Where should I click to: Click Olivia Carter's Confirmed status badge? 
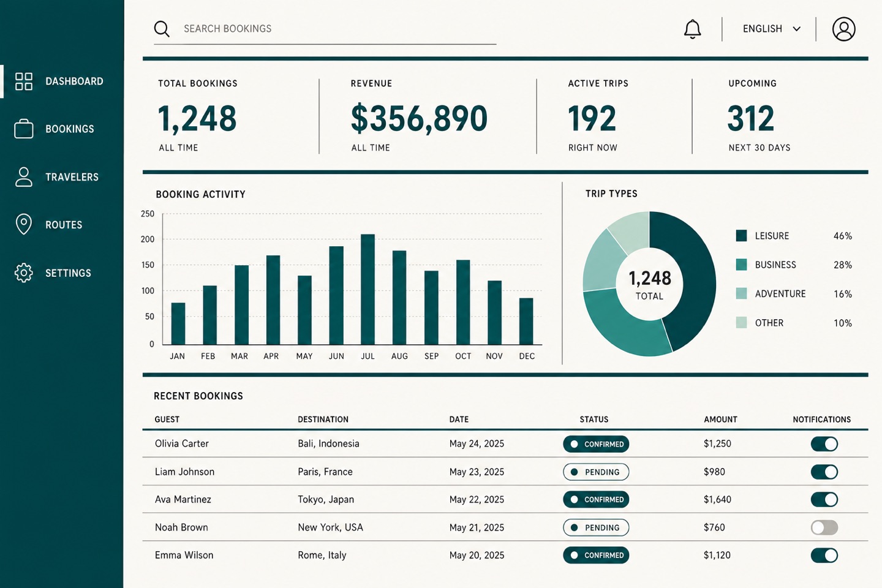pyautogui.click(x=596, y=444)
